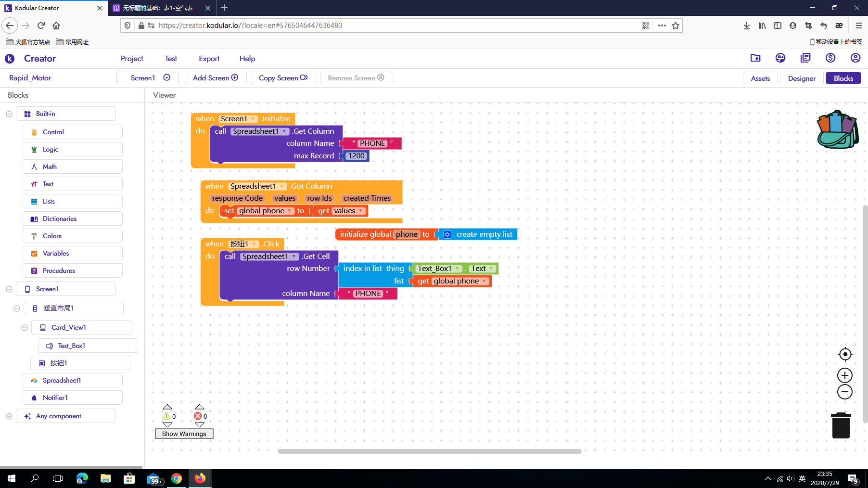Open Firefox in the Windows taskbar
Screen dimensions: 868x488
[x=200, y=478]
